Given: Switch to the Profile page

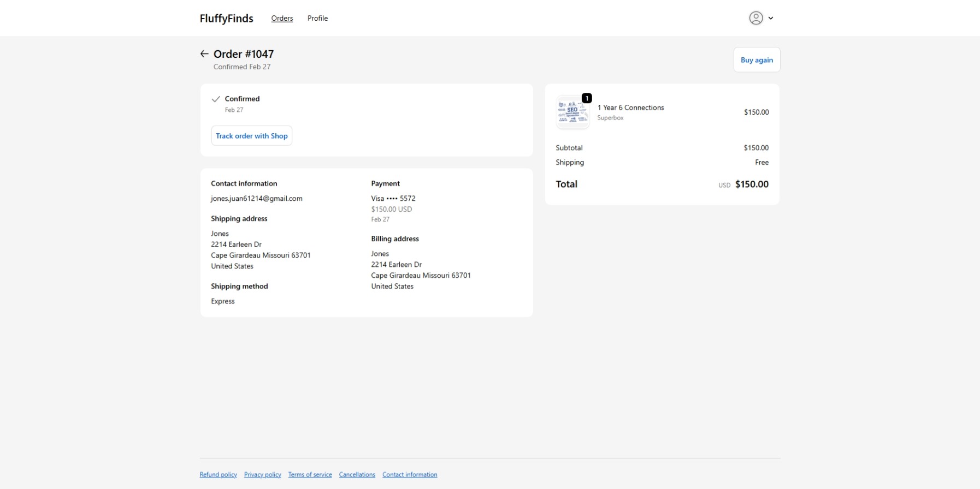Looking at the screenshot, I should 317,19.
